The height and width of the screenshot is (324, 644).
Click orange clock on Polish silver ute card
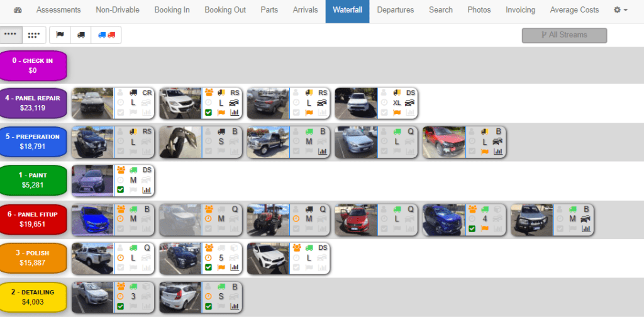point(120,257)
